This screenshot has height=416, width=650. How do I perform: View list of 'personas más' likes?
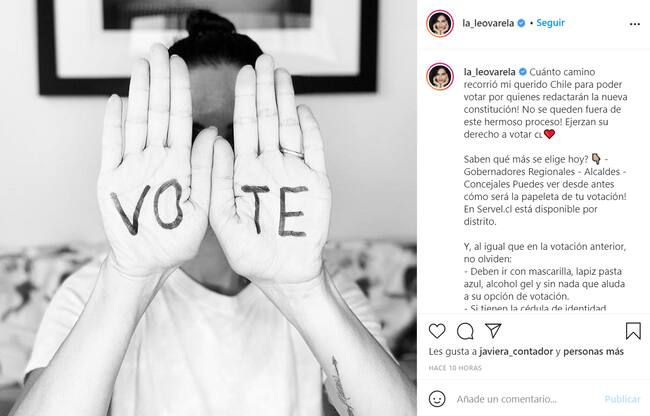(x=593, y=352)
